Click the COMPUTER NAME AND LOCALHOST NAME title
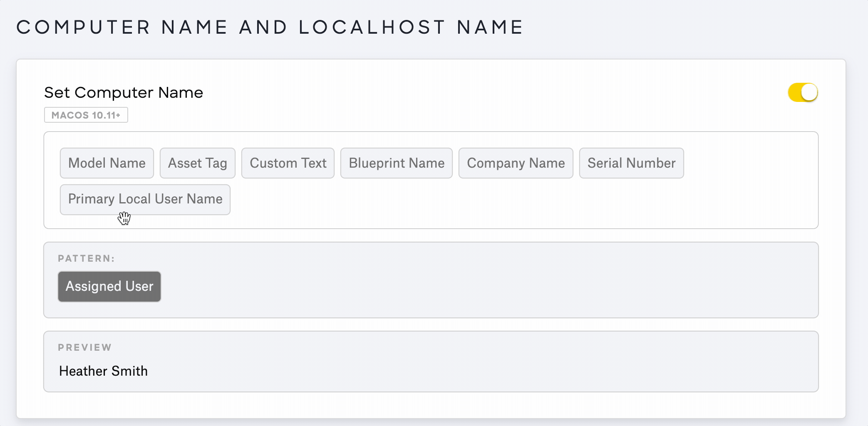 pos(269,27)
